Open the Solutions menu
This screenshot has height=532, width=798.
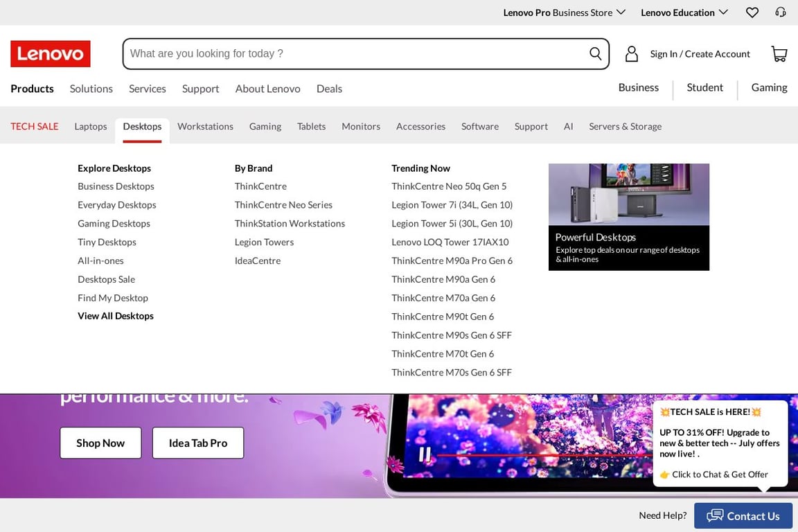pos(91,89)
